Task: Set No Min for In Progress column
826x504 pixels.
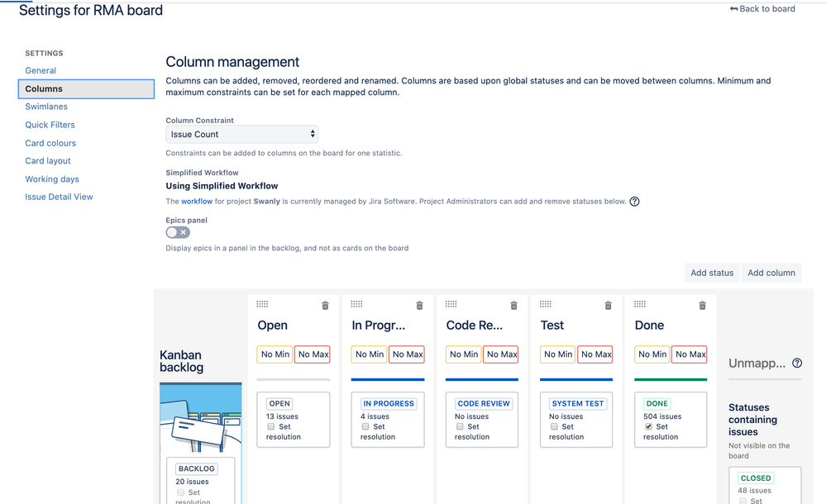Action: 370,354
